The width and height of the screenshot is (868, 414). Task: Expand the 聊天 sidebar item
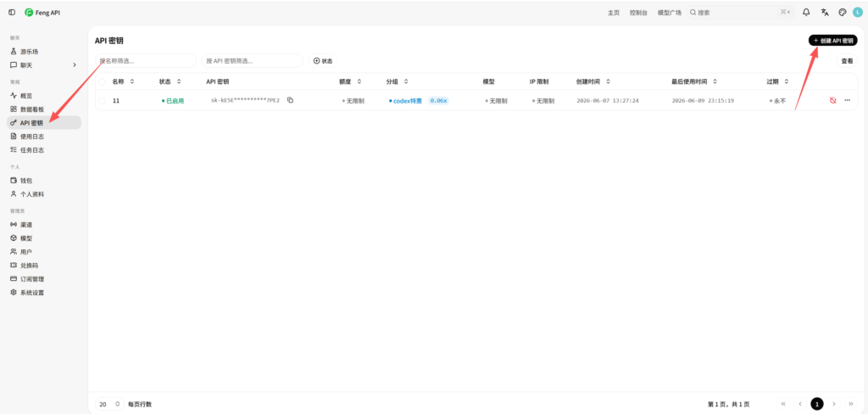click(x=44, y=64)
